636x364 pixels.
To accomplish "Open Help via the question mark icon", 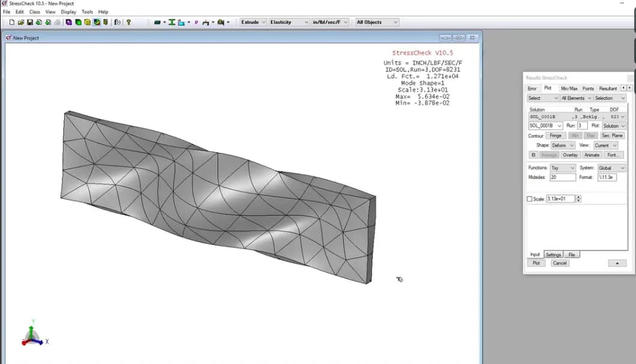I will [x=130, y=22].
